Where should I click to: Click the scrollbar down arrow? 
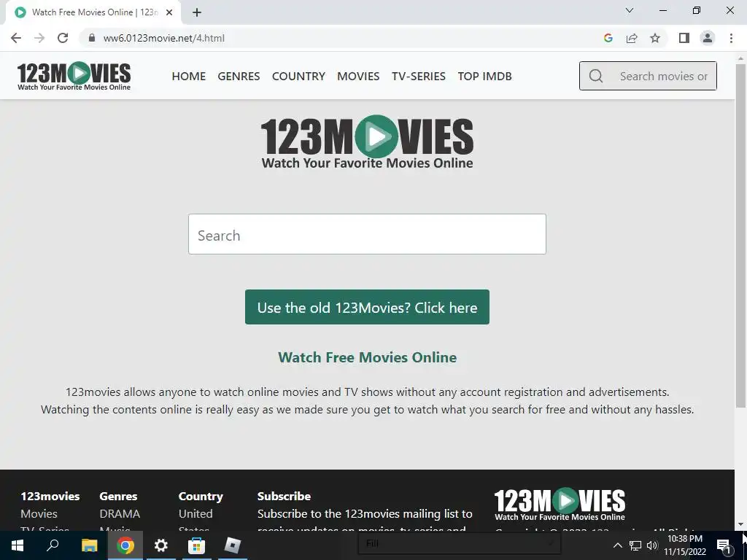pyautogui.click(x=740, y=525)
